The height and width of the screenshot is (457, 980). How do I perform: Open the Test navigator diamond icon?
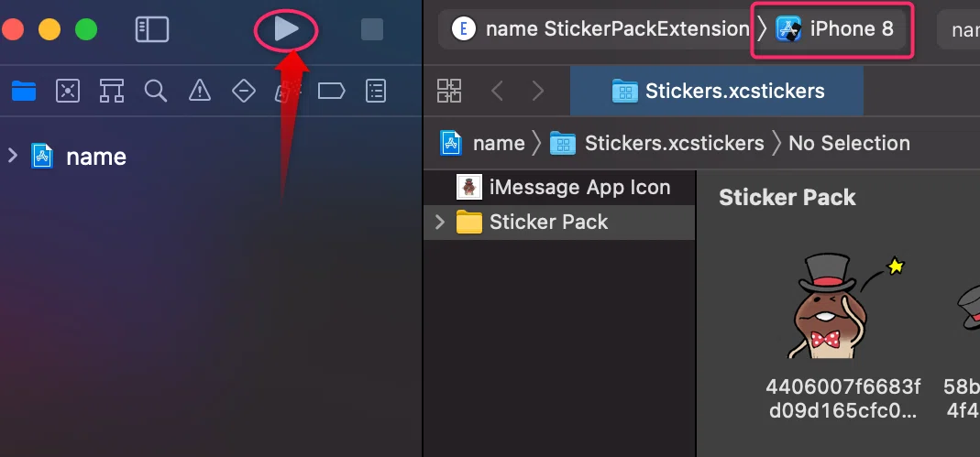pyautogui.click(x=243, y=92)
